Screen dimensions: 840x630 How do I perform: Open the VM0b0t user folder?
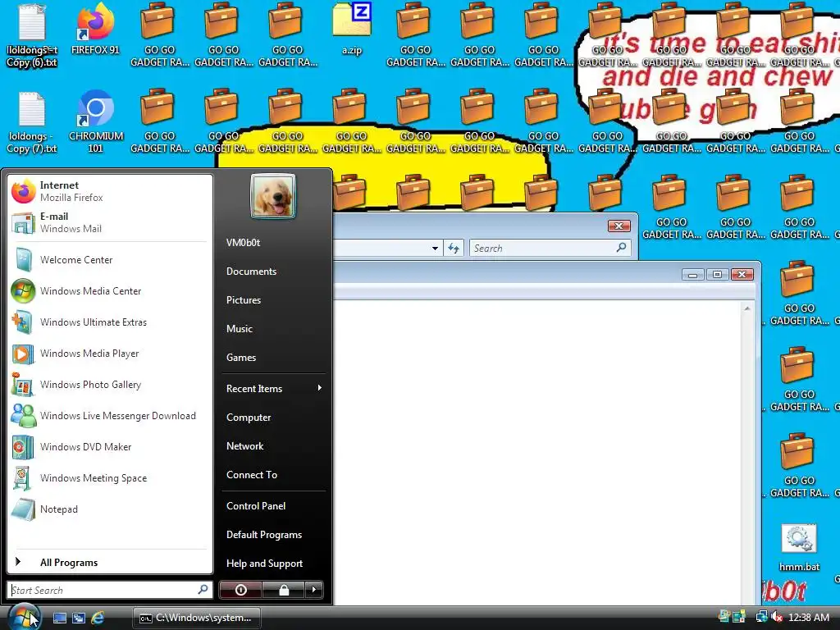pyautogui.click(x=273, y=243)
